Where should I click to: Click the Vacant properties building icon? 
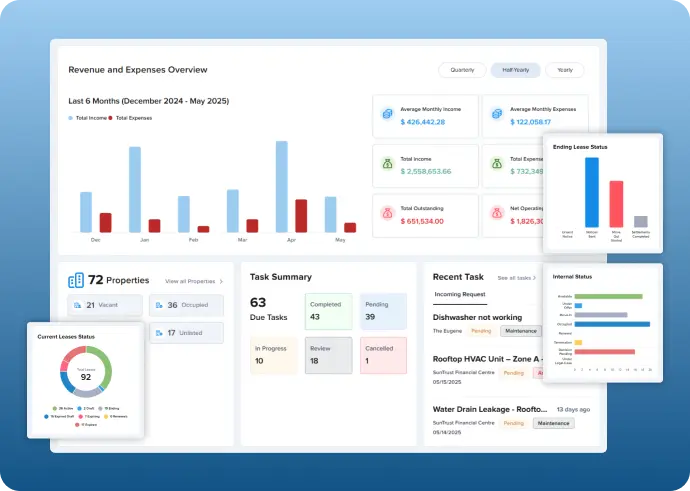pos(77,305)
